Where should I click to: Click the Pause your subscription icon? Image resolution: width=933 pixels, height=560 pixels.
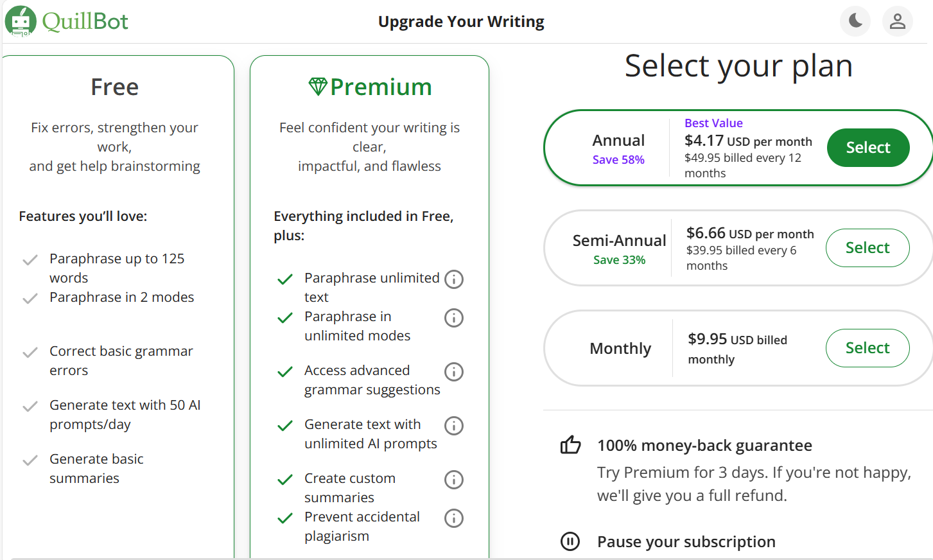point(570,541)
